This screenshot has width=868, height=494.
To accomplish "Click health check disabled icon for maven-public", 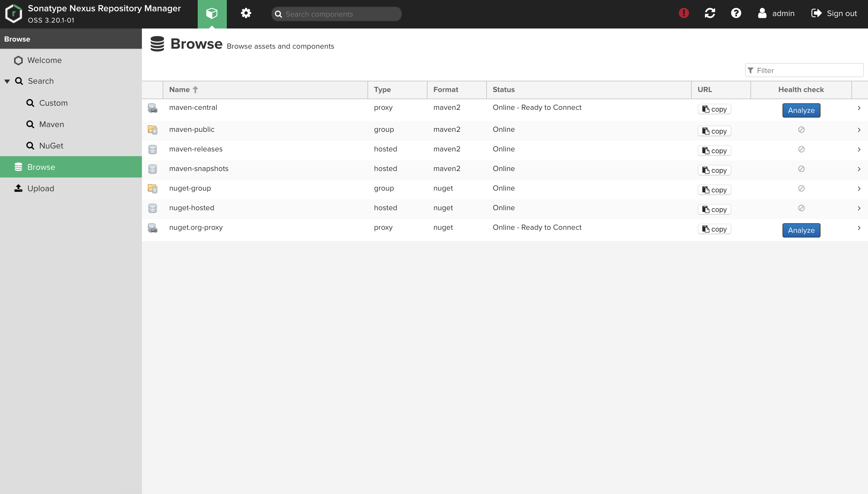I will click(x=801, y=130).
